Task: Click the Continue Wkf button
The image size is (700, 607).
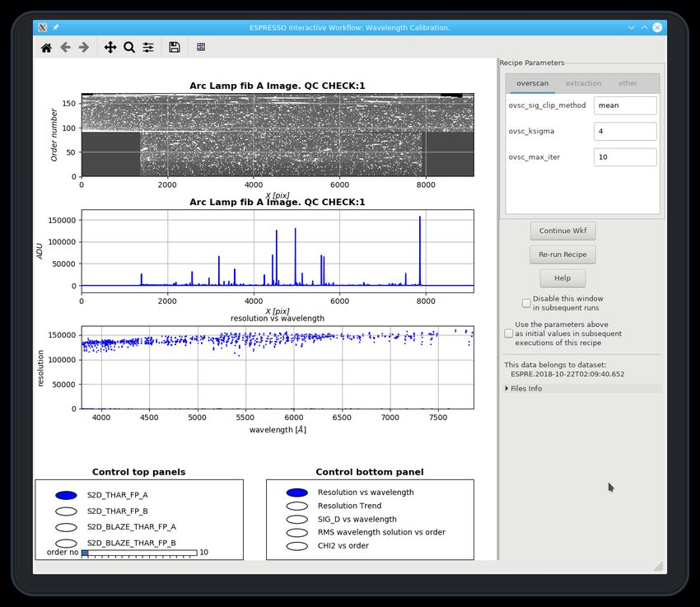Action: point(563,231)
